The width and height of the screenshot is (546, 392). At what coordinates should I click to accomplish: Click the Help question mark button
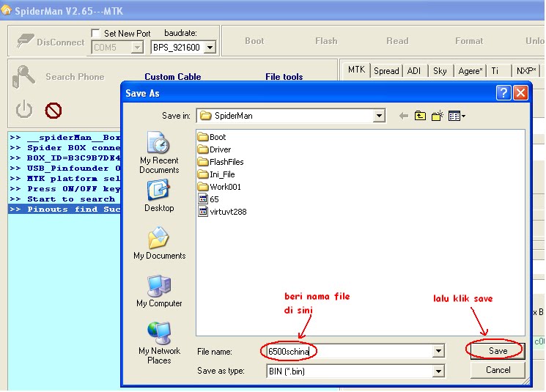pyautogui.click(x=503, y=93)
